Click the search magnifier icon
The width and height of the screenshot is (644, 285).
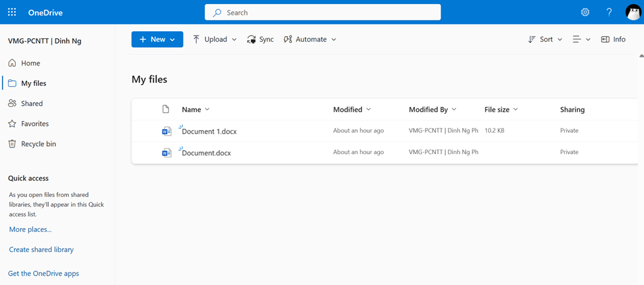point(217,13)
